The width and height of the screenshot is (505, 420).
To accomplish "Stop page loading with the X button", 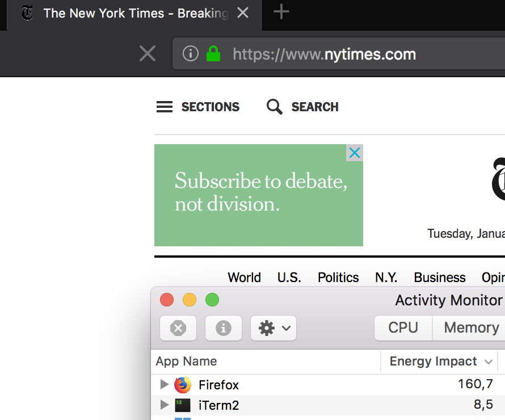I will tap(148, 53).
